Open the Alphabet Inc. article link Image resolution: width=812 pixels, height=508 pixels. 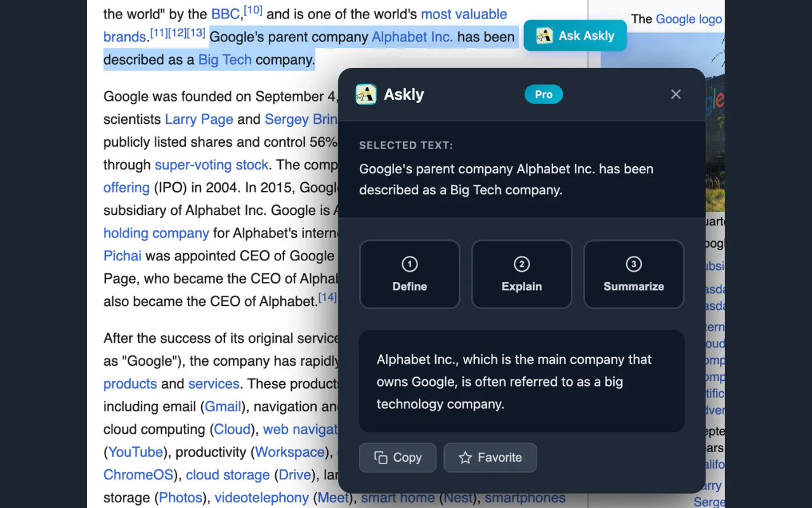point(412,37)
